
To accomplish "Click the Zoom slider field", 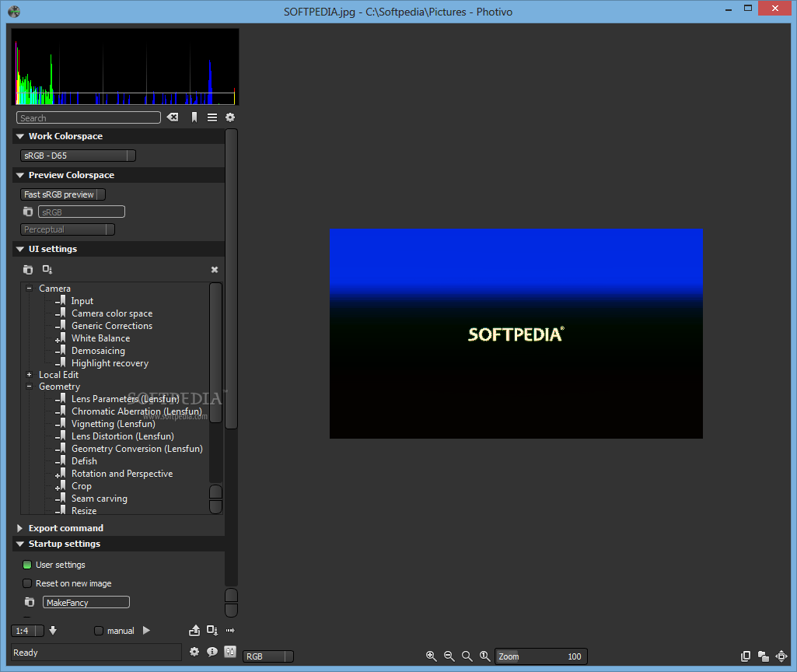I will (x=541, y=656).
